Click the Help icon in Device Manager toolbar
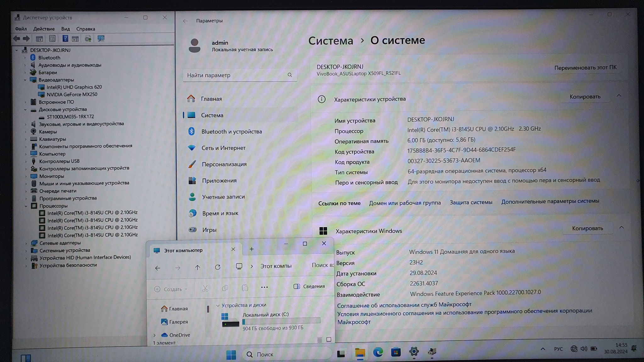Viewport: 644px width, 362px height. (x=65, y=39)
